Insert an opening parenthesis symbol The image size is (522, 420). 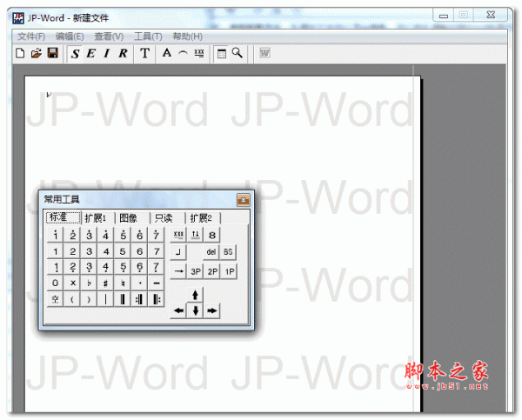pos(72,299)
